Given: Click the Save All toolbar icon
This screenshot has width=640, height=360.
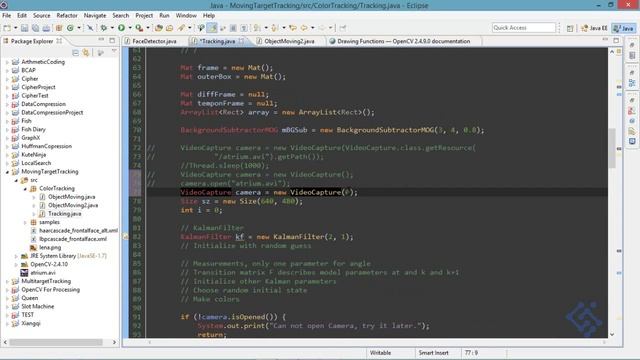Looking at the screenshot, I should point(36,28).
